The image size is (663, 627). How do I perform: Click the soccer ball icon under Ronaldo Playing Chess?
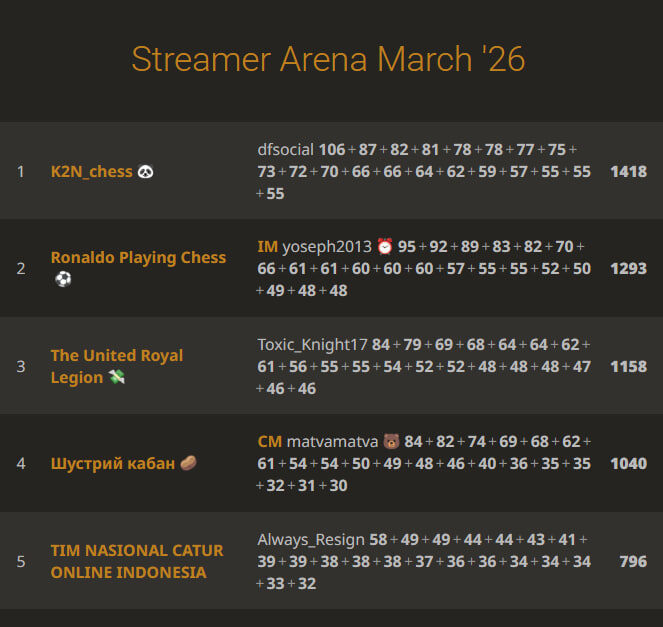pyautogui.click(x=63, y=279)
